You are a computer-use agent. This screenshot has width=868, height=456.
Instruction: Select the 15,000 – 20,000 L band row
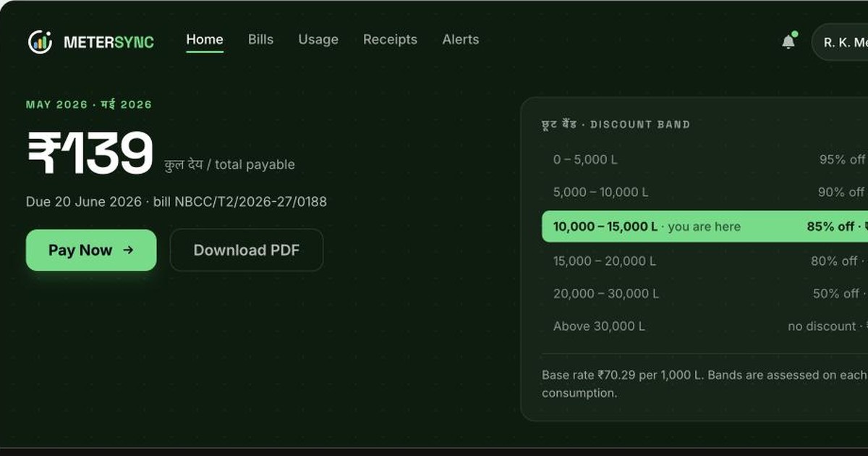point(705,261)
